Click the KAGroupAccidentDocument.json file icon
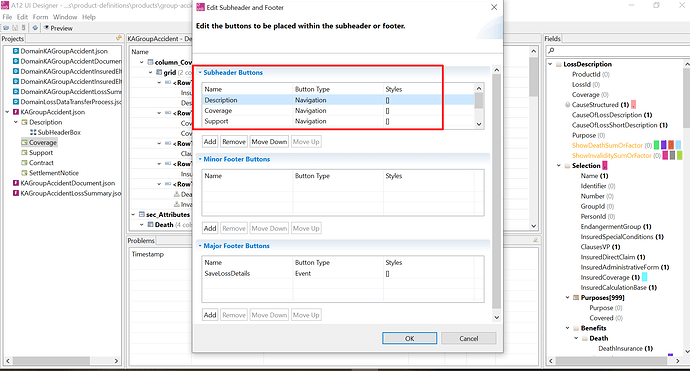This screenshot has height=371, width=690. point(16,183)
